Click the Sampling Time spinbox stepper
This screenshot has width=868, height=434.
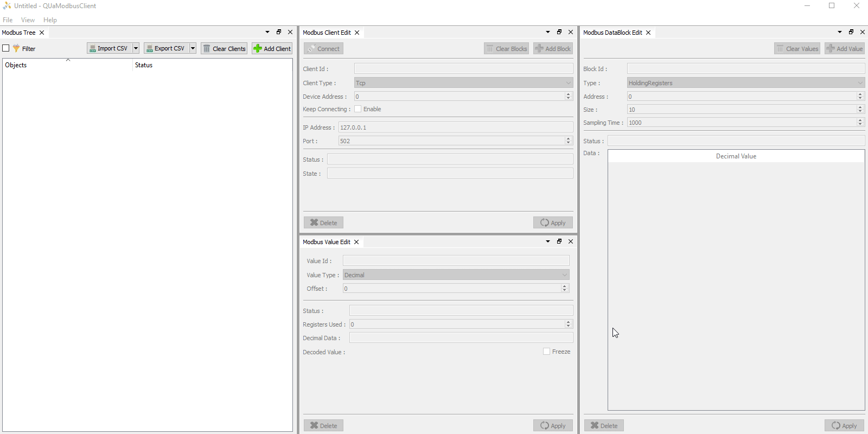tap(860, 122)
